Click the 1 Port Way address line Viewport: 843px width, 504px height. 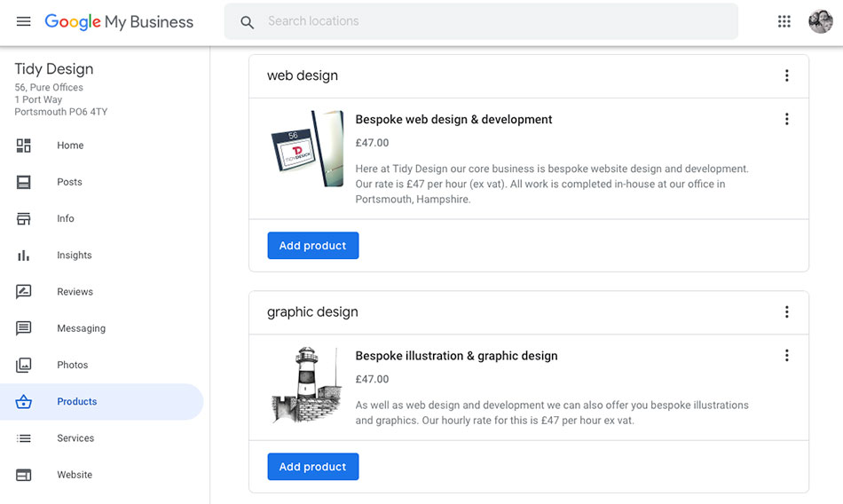point(38,99)
